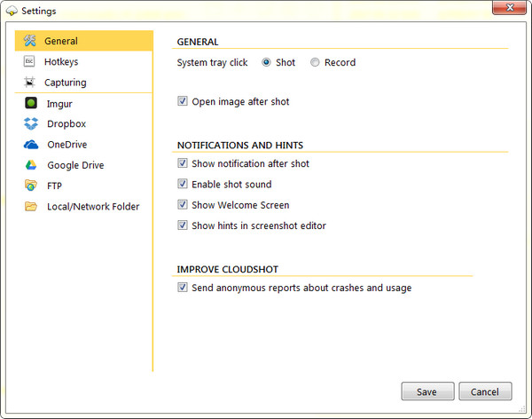The image size is (532, 419).
Task: Uncheck Show Welcome Screen option
Action: [183, 205]
